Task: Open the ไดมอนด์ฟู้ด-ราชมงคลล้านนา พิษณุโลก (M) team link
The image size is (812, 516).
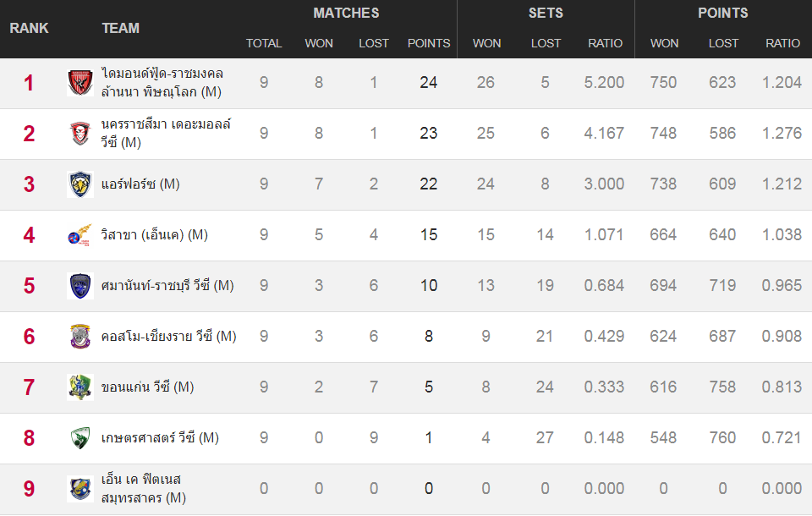Action: click(x=162, y=83)
